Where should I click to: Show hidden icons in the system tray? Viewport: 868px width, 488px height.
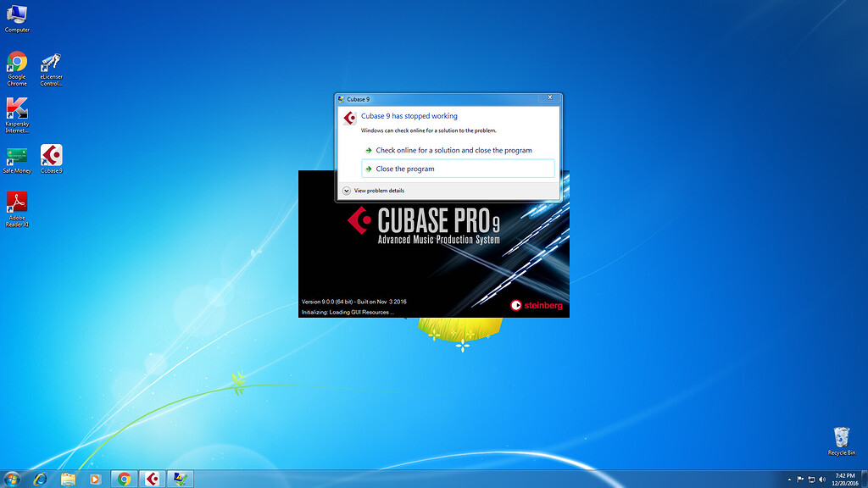(789, 479)
